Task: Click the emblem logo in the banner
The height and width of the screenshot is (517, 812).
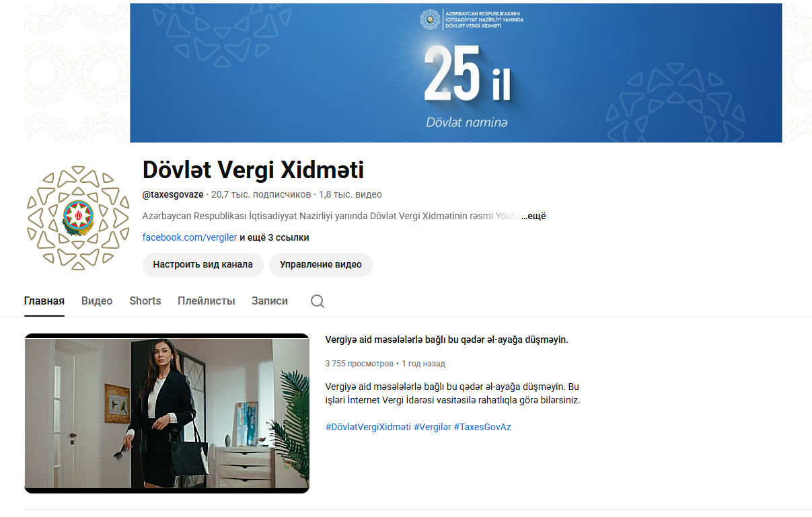Action: point(430,19)
